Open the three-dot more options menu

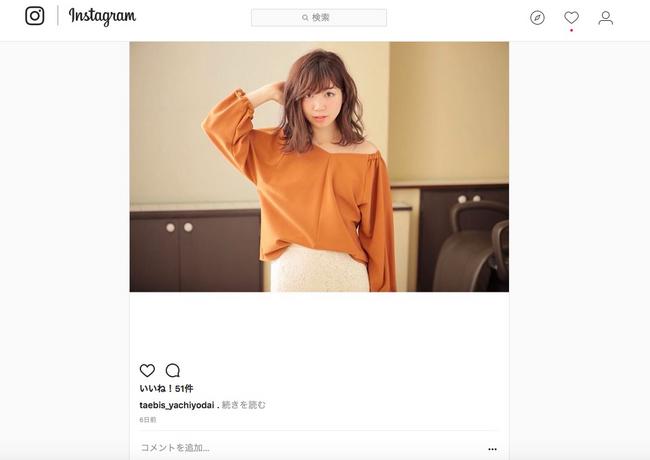(492, 449)
